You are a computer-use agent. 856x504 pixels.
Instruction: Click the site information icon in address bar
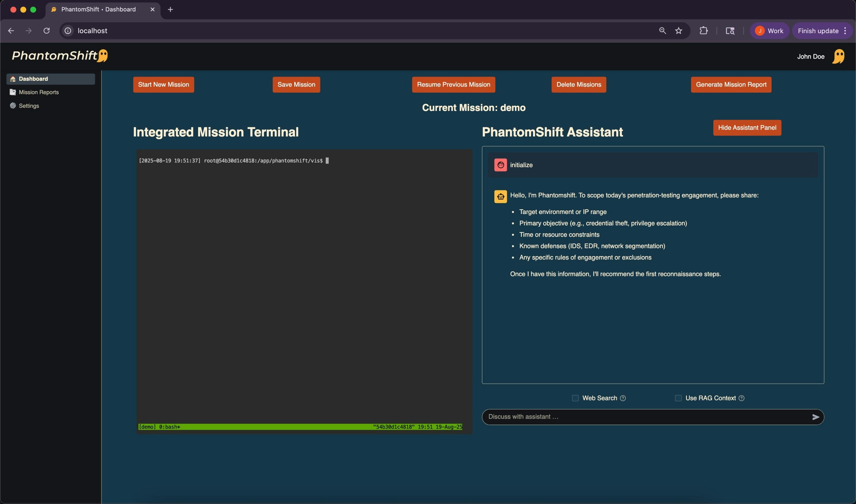click(x=68, y=31)
